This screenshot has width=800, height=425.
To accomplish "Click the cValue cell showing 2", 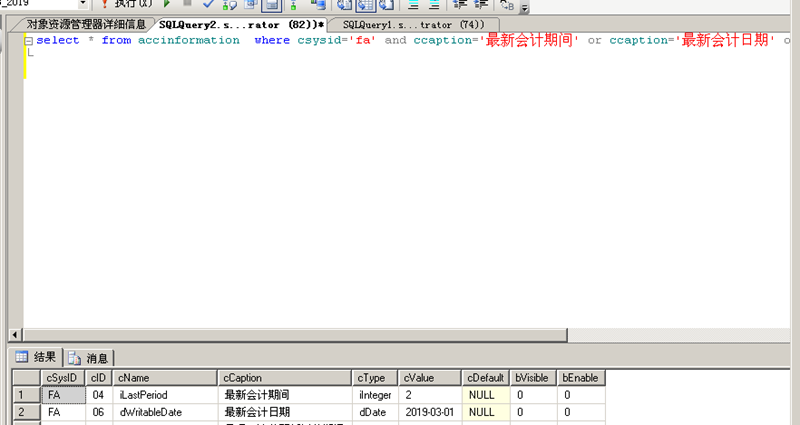I will [430, 395].
